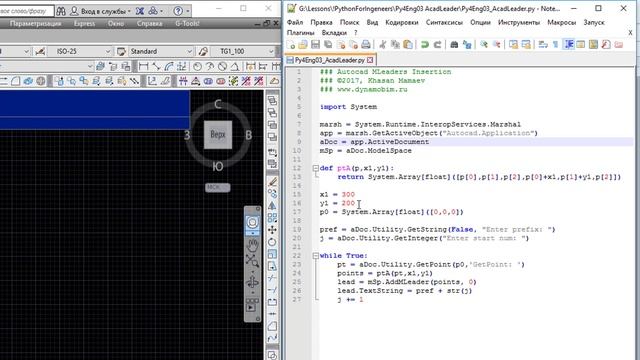
Task: Open the Запуск menu
Action: 594,22
